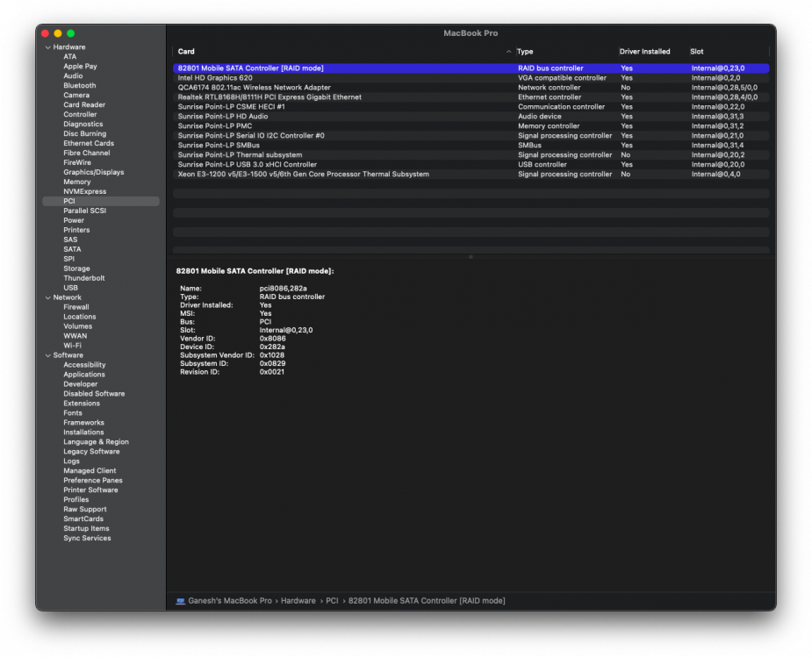The image size is (812, 658).
Task: Open Firewall under Network
Action: [76, 308]
